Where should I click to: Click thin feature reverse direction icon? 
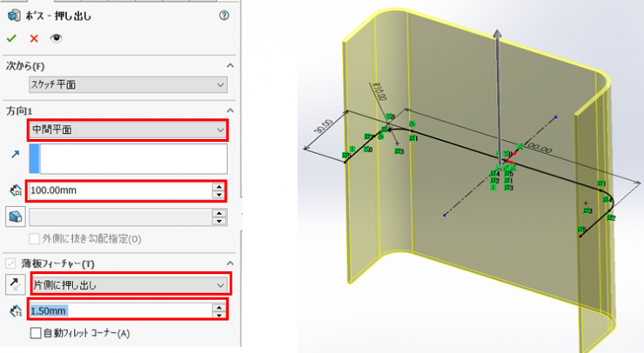click(x=13, y=283)
